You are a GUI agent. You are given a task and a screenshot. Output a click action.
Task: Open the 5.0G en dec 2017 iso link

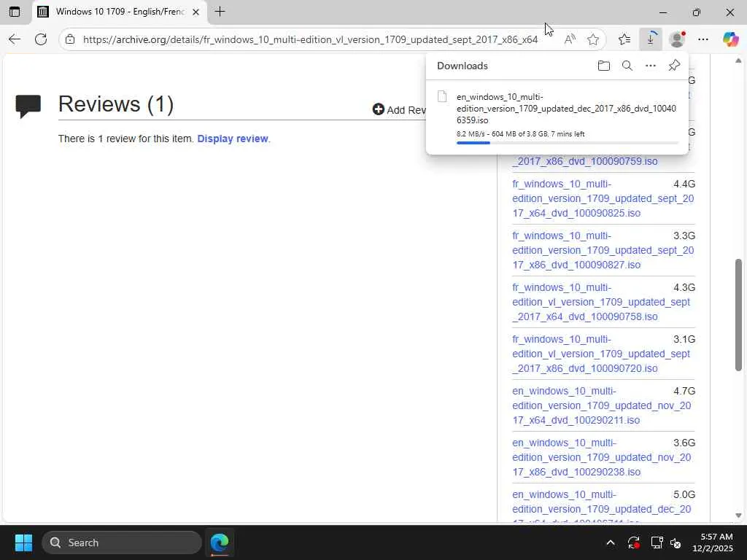601,507
